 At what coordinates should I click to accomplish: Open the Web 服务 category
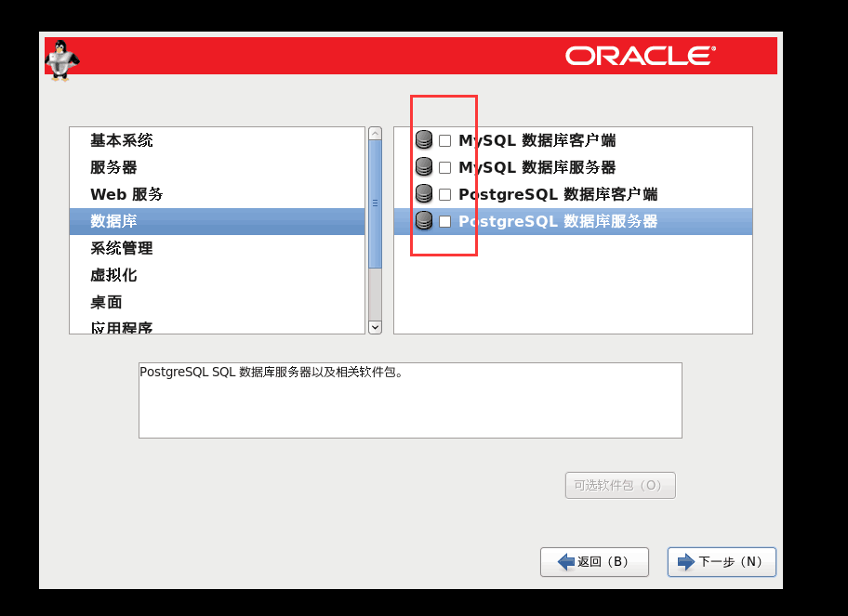[x=126, y=194]
